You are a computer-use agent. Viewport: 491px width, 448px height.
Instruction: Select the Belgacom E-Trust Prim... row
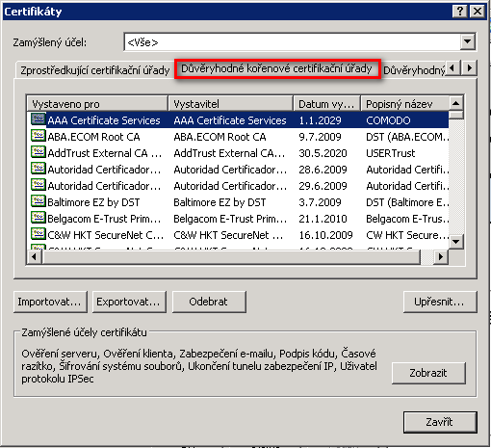[x=238, y=219]
